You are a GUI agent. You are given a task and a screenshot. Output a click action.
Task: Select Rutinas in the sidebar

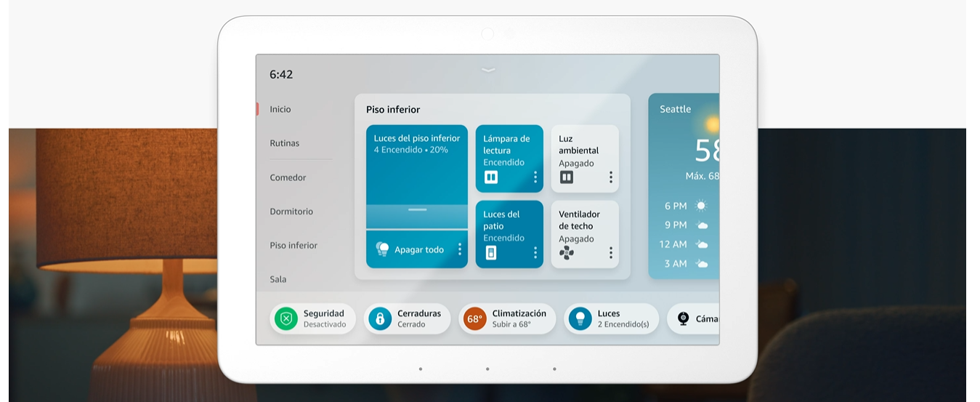285,143
